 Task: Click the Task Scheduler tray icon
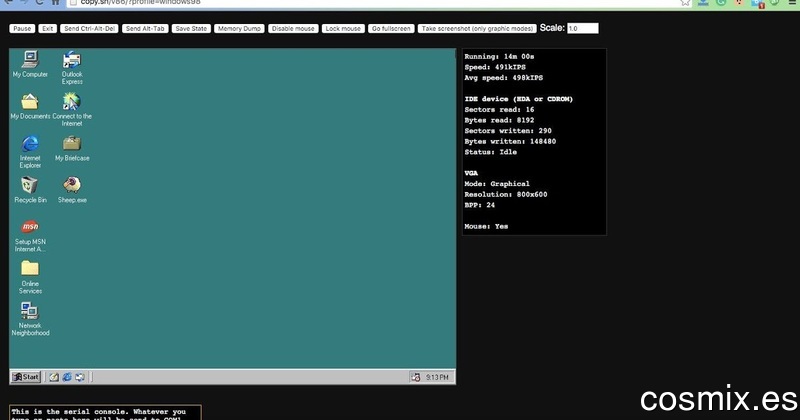(x=416, y=377)
